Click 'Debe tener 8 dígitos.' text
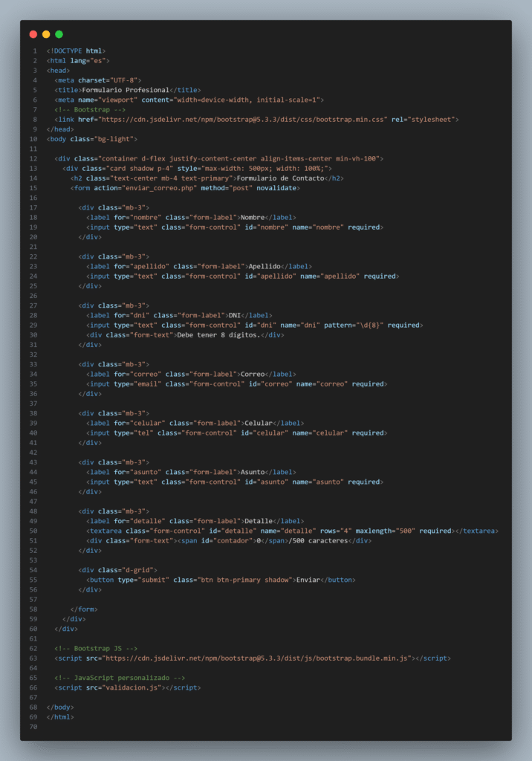The width and height of the screenshot is (532, 761). click(x=219, y=335)
